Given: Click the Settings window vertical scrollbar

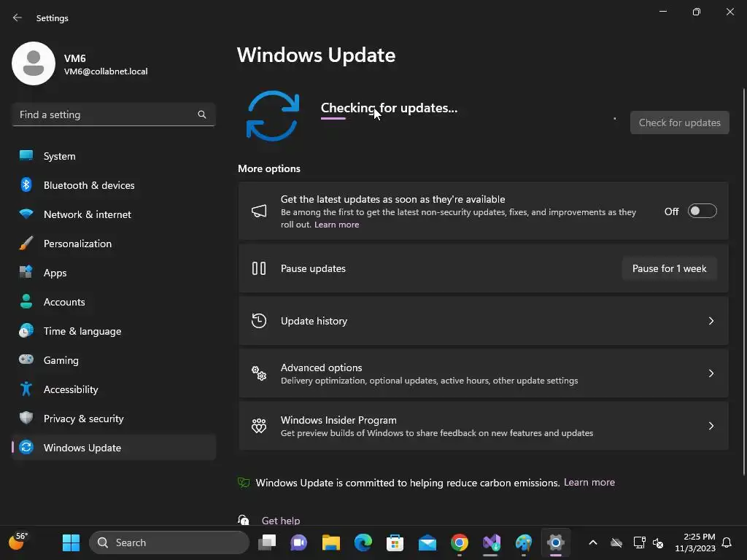Looking at the screenshot, I should coord(743,281).
